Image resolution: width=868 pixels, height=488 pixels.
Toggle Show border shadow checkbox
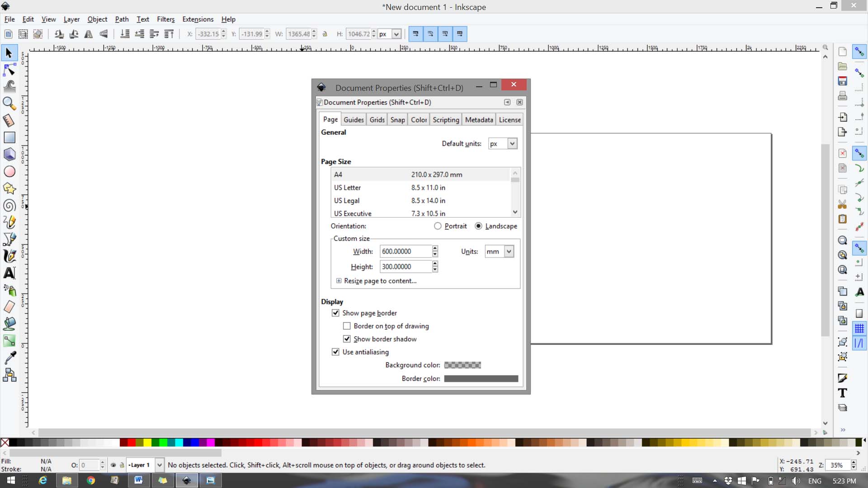pyautogui.click(x=347, y=339)
